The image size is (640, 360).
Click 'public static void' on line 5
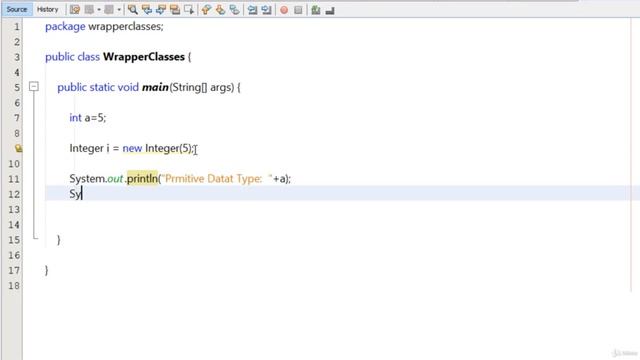point(98,87)
